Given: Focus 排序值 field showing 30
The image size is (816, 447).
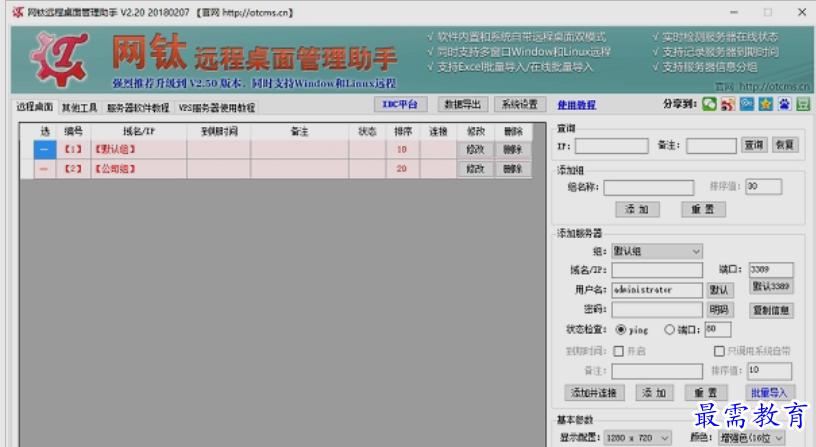Looking at the screenshot, I should click(763, 186).
